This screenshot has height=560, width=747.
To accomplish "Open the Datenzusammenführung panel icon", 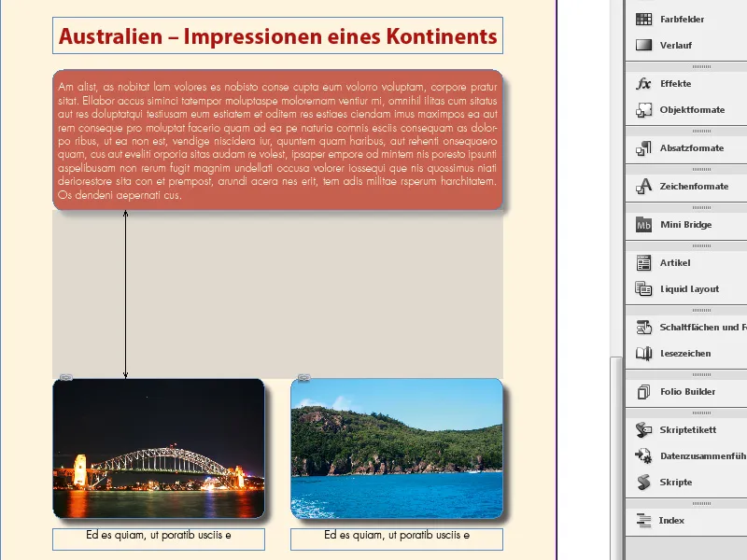I will pos(643,455).
